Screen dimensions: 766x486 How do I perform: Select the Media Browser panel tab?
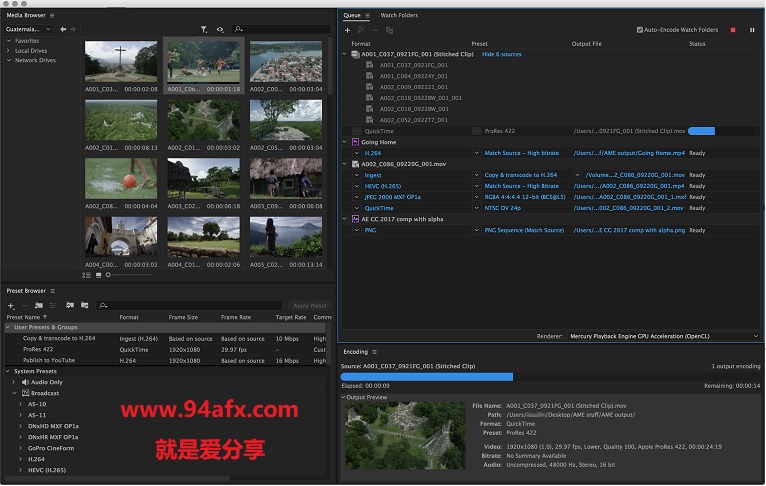click(26, 15)
